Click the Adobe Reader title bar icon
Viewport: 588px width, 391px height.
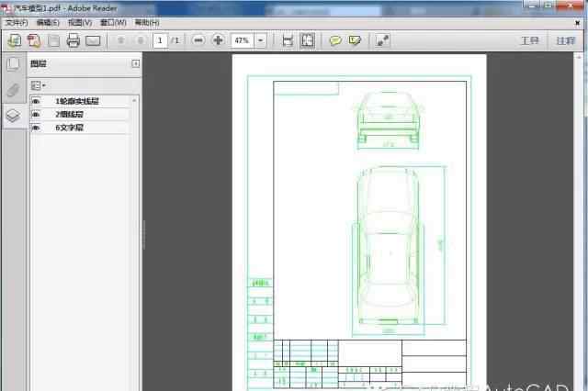[6, 7]
